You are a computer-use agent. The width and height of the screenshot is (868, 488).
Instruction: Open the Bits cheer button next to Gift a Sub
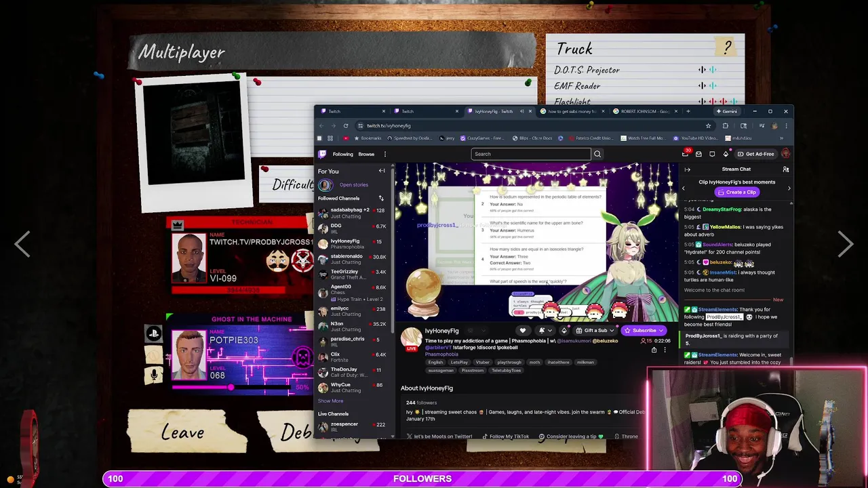564,331
